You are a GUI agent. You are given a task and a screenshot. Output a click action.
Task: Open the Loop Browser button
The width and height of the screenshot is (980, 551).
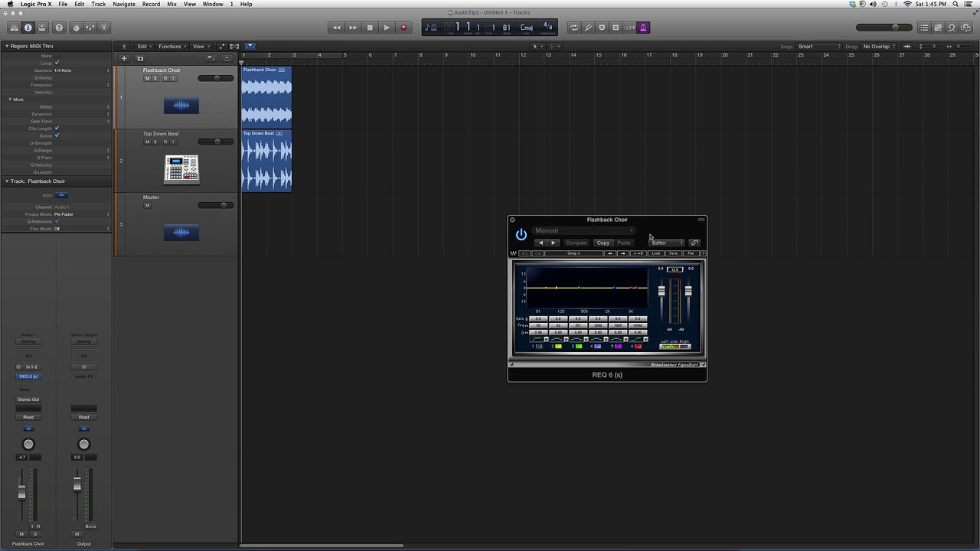952,28
